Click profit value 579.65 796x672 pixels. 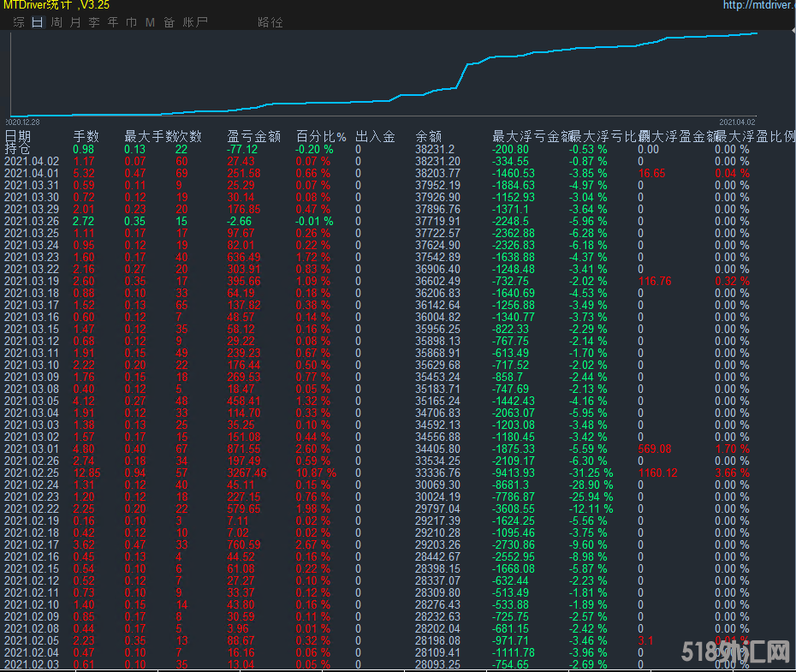[x=244, y=508]
